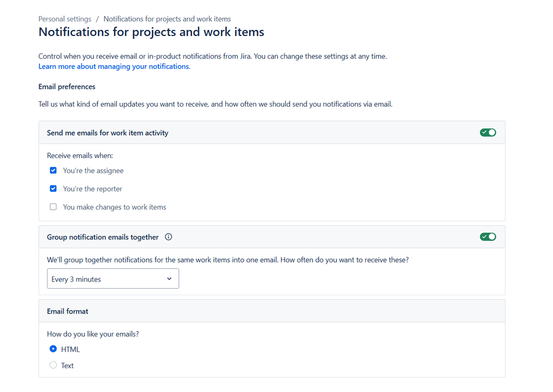This screenshot has width=553, height=392.
Task: Click the Send me emails section title text
Action: pyautogui.click(x=107, y=133)
